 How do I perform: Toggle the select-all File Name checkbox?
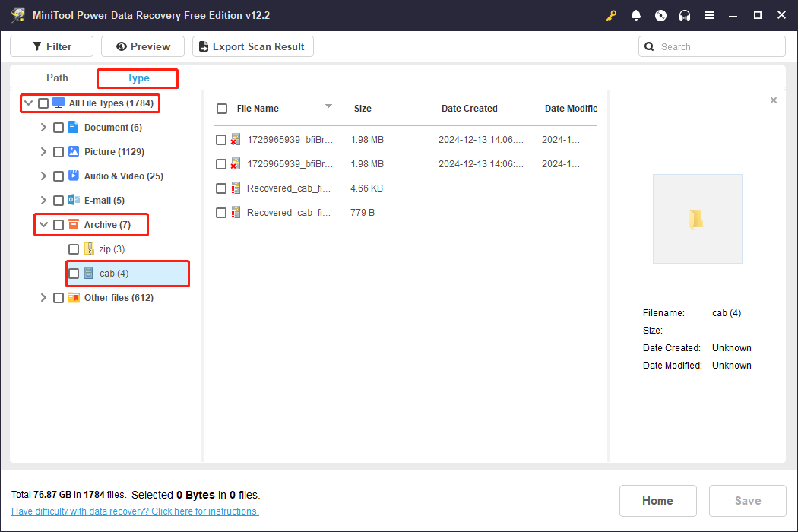click(x=222, y=109)
